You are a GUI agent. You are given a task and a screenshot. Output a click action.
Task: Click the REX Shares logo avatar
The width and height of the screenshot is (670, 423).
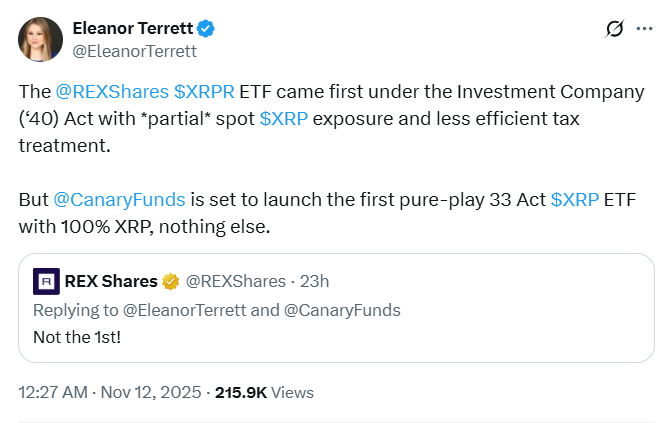coord(46,281)
